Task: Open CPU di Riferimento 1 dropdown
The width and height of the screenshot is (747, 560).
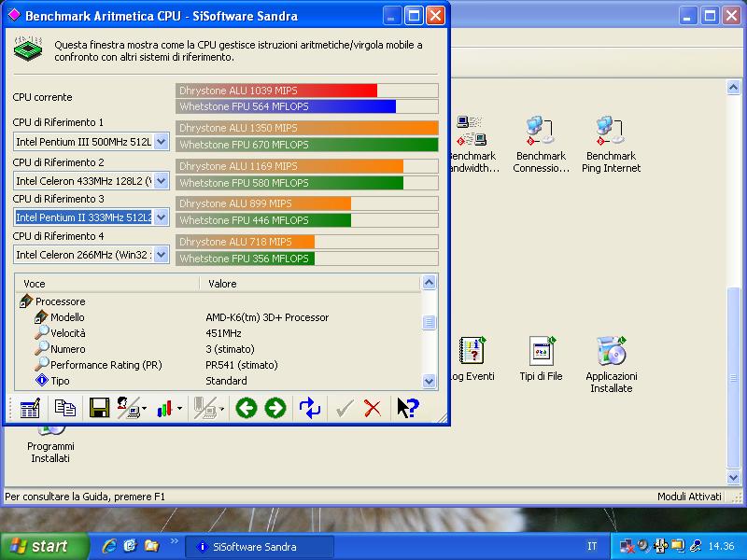Action: [161, 142]
